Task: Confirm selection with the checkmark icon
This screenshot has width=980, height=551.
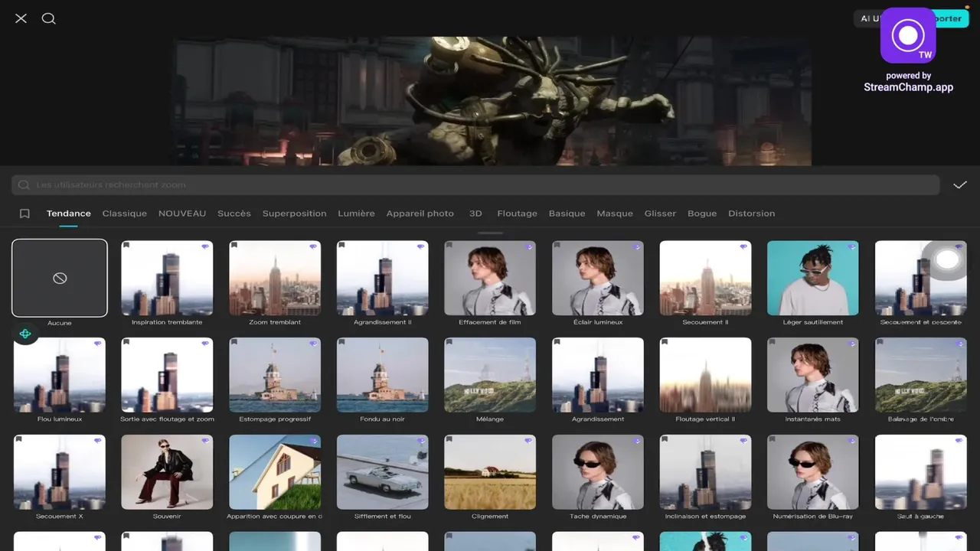Action: (960, 184)
